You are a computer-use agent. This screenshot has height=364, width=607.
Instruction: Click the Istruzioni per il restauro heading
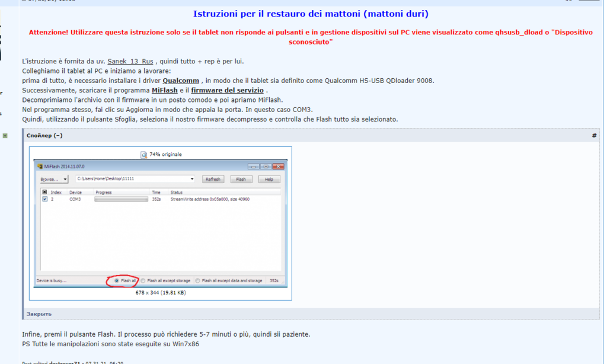[311, 14]
